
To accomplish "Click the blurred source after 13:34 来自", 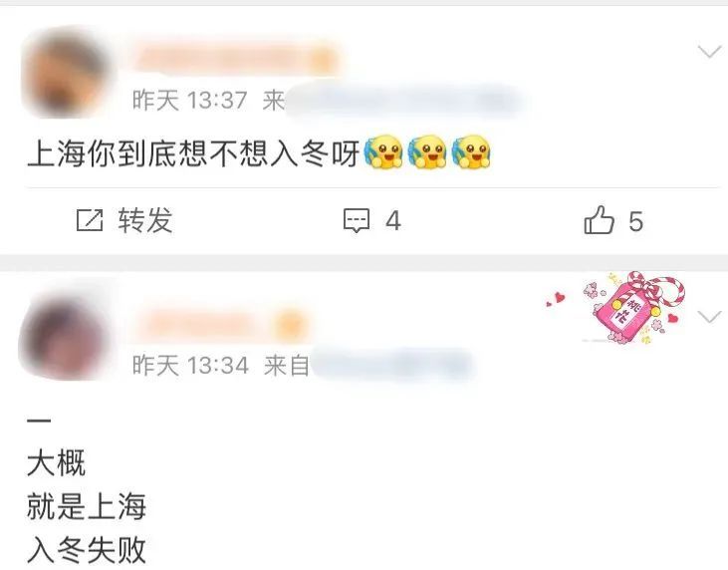I will (392, 365).
